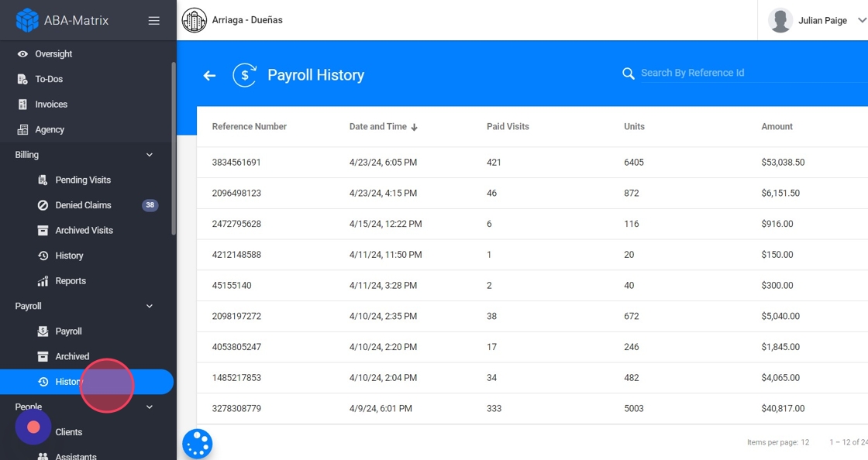Viewport: 868px width, 460px height.
Task: Click Julian Paige's profile avatar
Action: pos(780,20)
